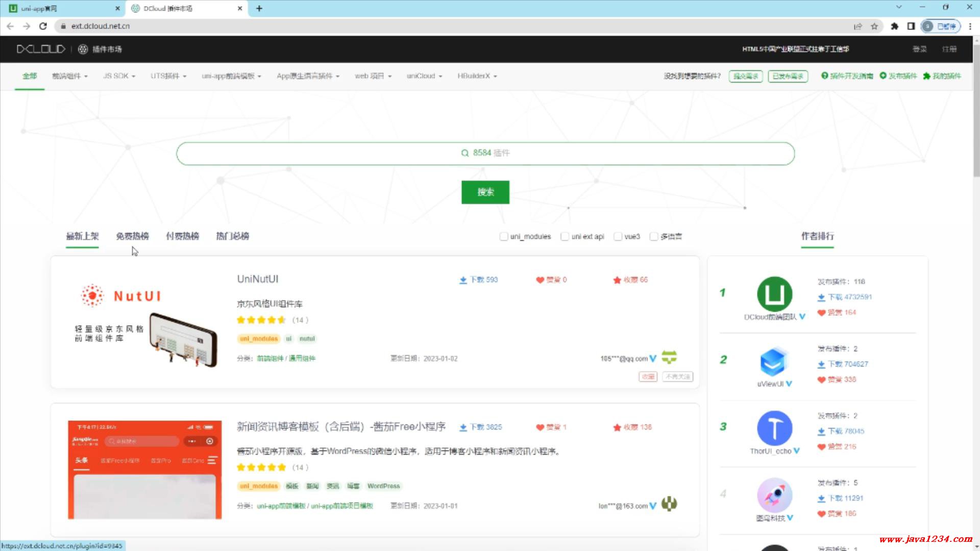980x551 pixels.
Task: Open the 发布插件 link
Action: point(898,76)
